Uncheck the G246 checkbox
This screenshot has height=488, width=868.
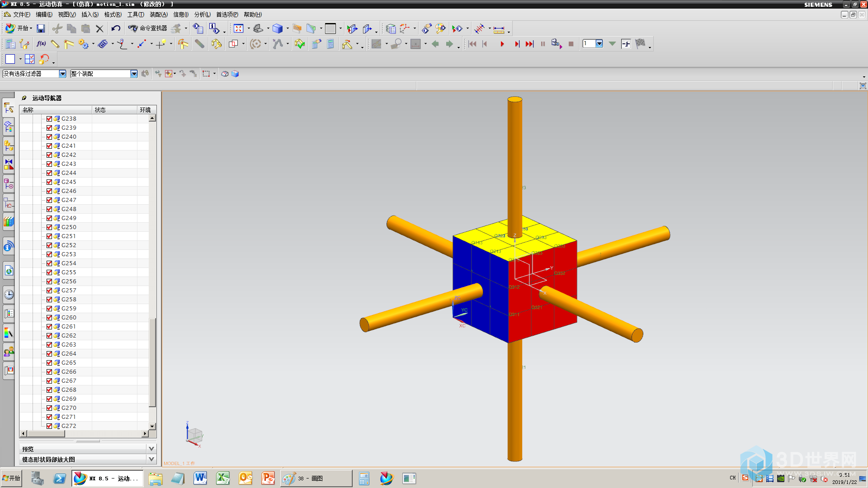(x=49, y=191)
